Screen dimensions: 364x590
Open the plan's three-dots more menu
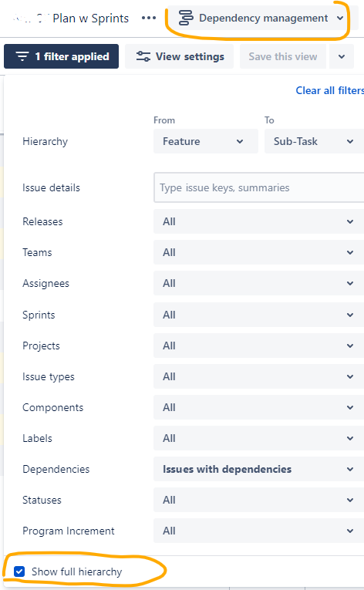click(x=149, y=18)
